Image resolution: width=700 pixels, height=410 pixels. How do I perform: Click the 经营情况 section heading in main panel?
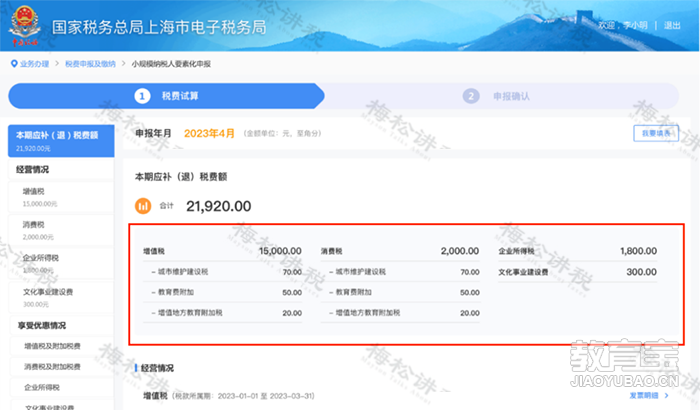157,368
